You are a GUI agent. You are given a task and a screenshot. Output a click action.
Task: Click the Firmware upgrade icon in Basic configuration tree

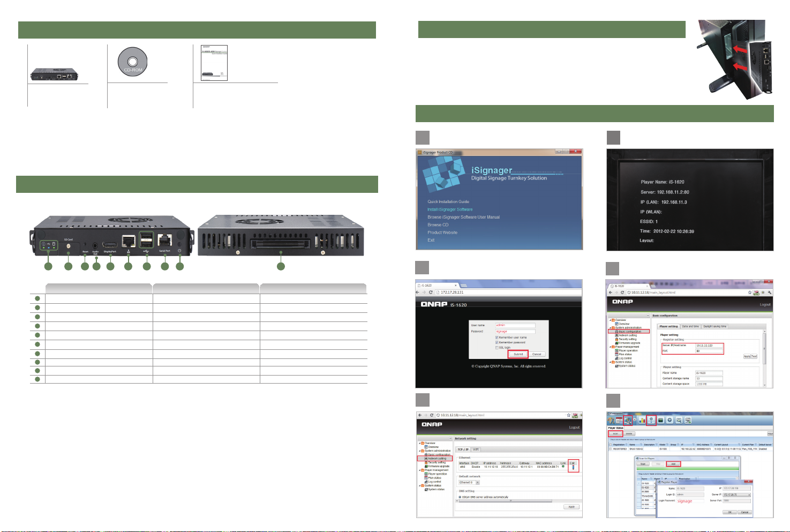[616, 343]
